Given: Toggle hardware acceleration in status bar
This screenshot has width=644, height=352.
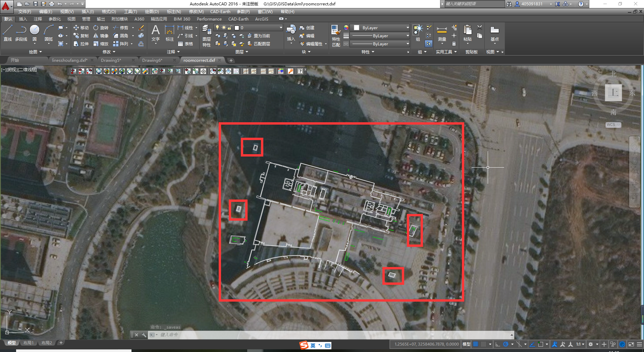Looking at the screenshot, I should click(x=622, y=344).
